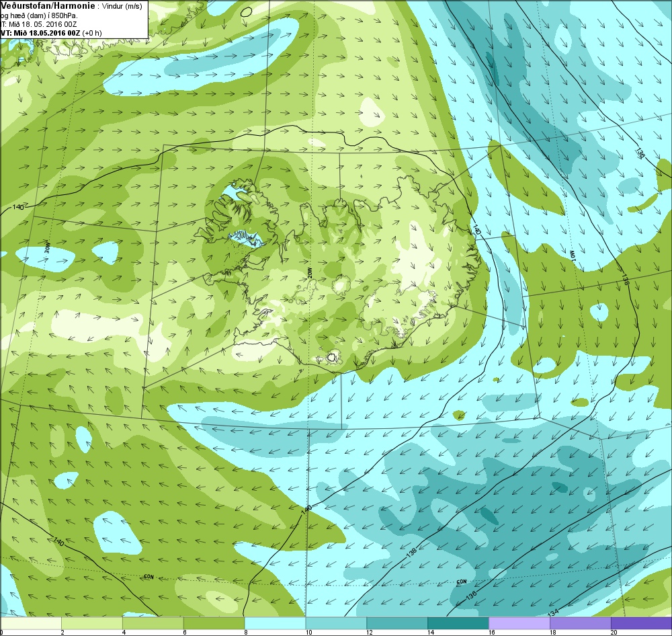Click the palest cream swatch below 2 m/s

pyautogui.click(x=32, y=623)
